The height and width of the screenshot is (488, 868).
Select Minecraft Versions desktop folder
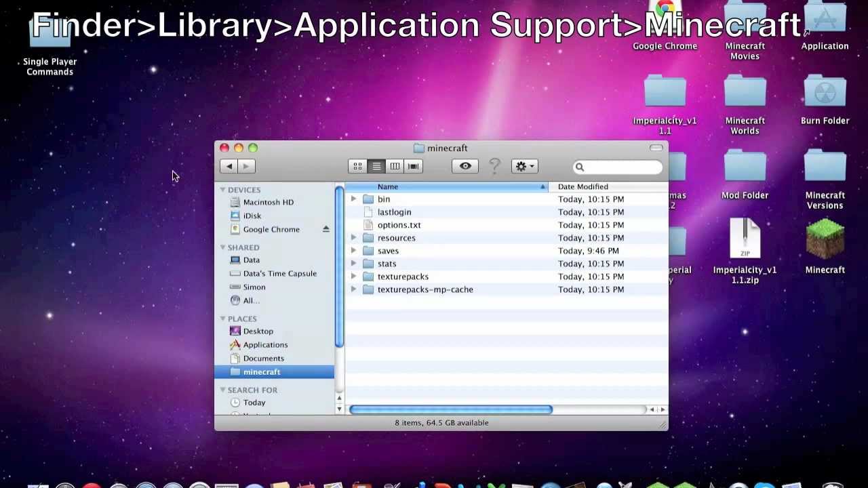tap(825, 180)
